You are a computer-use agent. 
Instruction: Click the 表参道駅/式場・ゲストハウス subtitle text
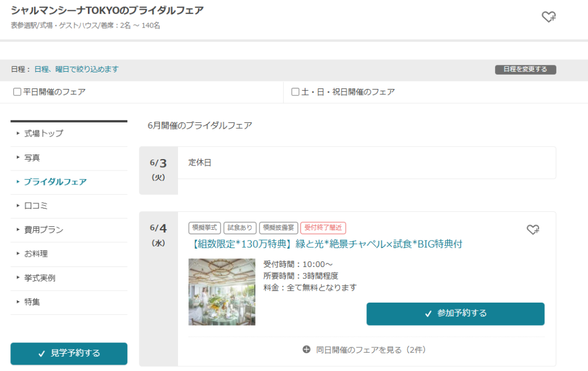click(x=86, y=25)
